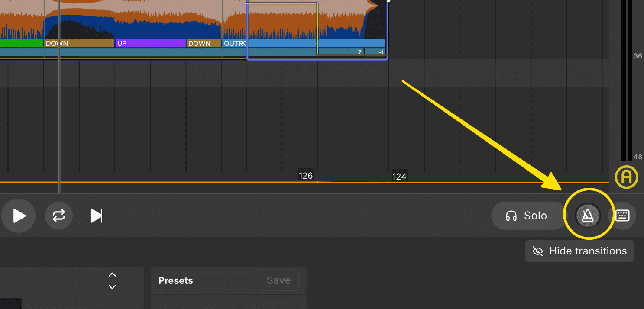This screenshot has width=644, height=309.
Task: Collapse the Presets panel header
Action: pos(176,280)
